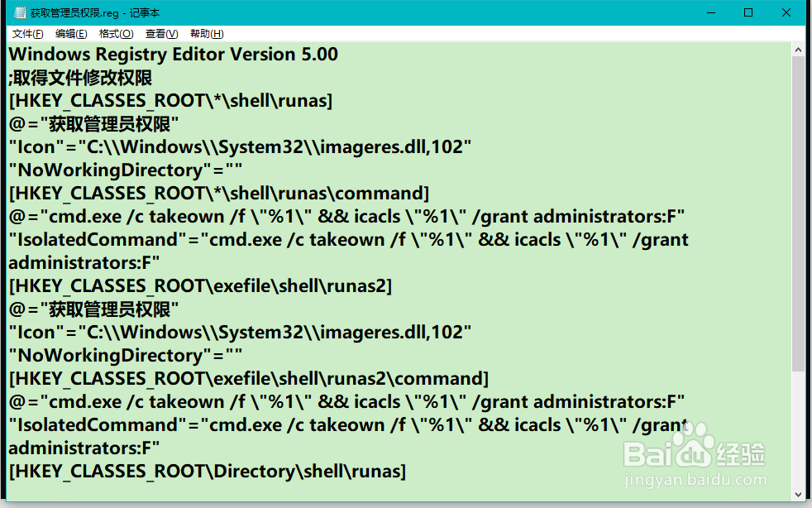Click the line "Windows Registry Editor Version 5.00"
The height and width of the screenshot is (508, 812).
coord(174,55)
